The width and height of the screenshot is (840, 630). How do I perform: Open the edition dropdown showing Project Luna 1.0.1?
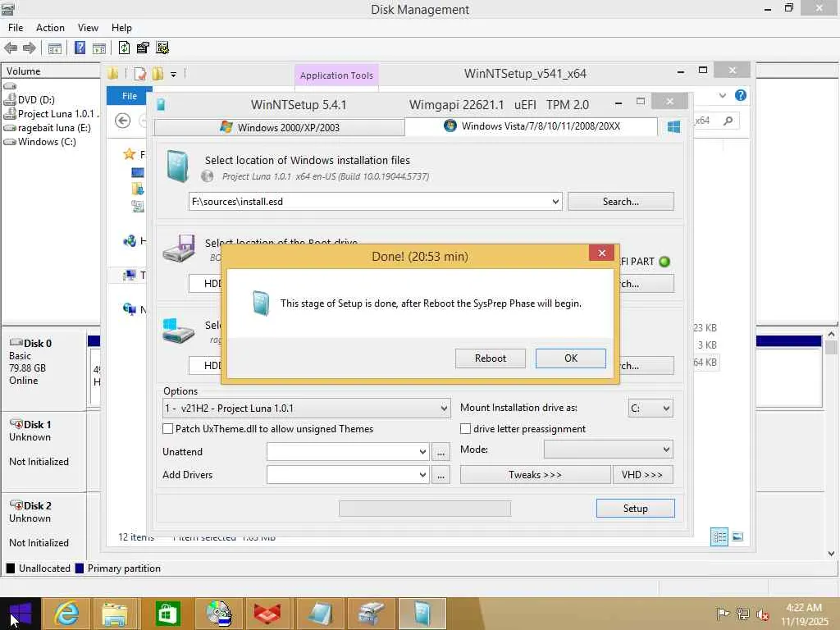coord(444,409)
